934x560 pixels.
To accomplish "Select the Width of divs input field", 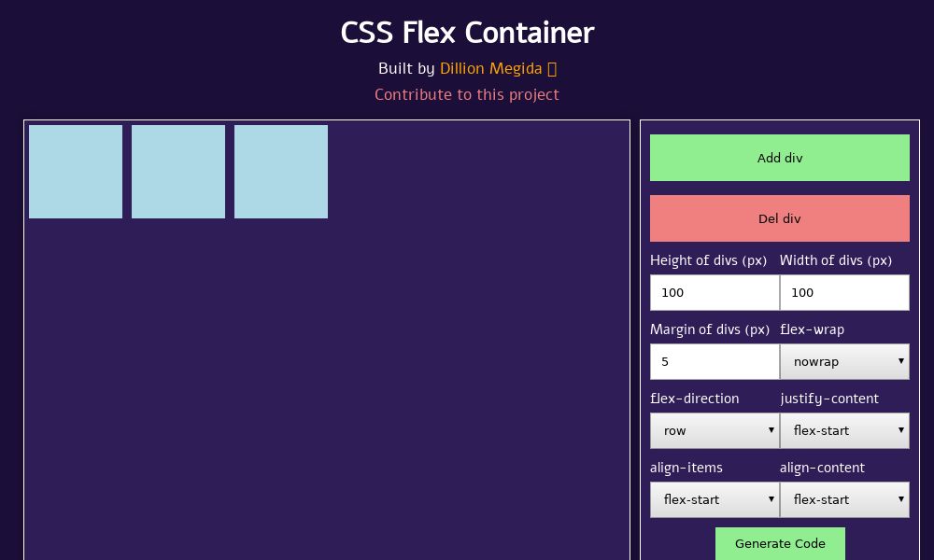I will [844, 292].
